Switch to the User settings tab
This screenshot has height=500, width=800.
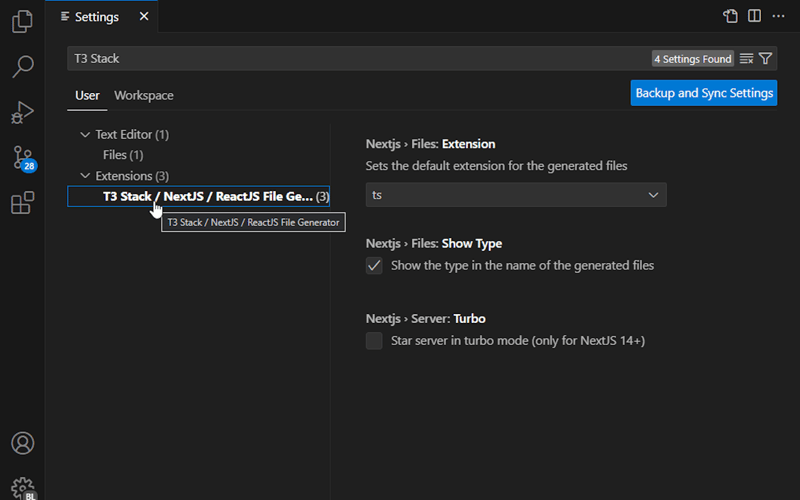click(87, 95)
